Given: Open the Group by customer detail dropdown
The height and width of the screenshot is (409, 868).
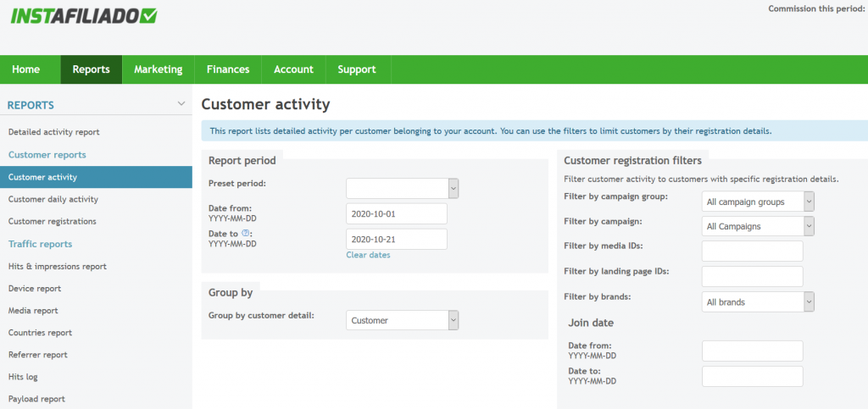Looking at the screenshot, I should (x=403, y=320).
